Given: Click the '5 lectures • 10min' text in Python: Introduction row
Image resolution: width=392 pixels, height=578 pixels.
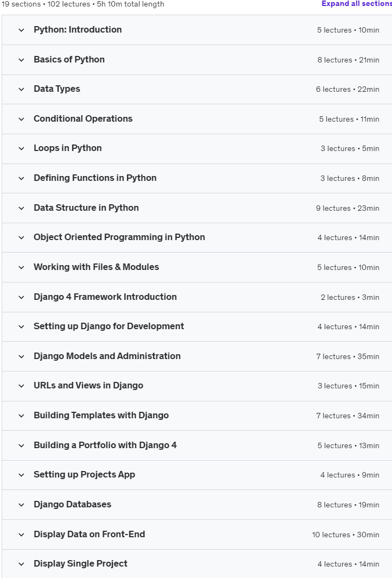Looking at the screenshot, I should coord(348,30).
